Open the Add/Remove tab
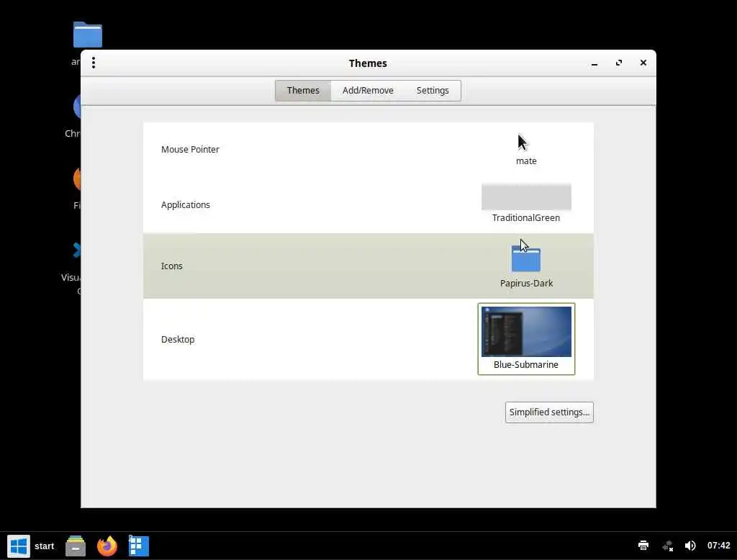This screenshot has width=737, height=560. click(x=368, y=90)
